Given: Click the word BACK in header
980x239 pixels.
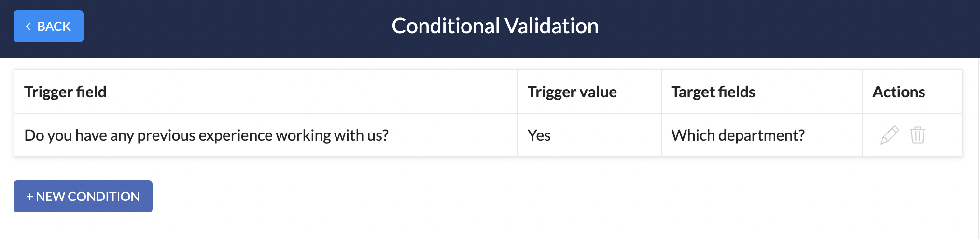Looking at the screenshot, I should pyautogui.click(x=54, y=27).
